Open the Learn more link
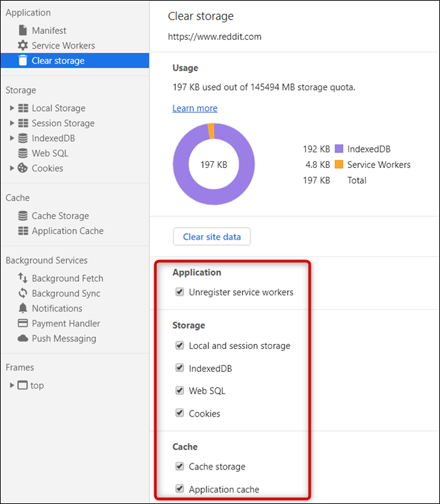The height and width of the screenshot is (504, 440). click(x=195, y=108)
